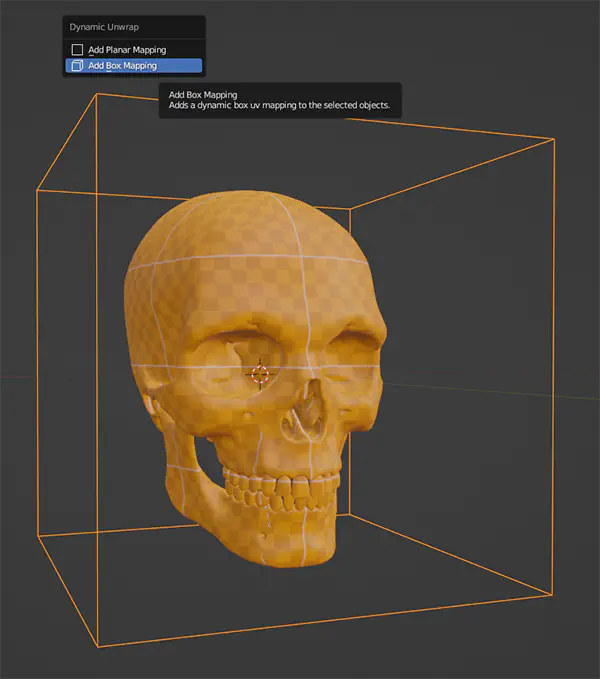Click the 3D cursor crosshair on the skull
Image resolution: width=600 pixels, height=679 pixels.
point(260,375)
